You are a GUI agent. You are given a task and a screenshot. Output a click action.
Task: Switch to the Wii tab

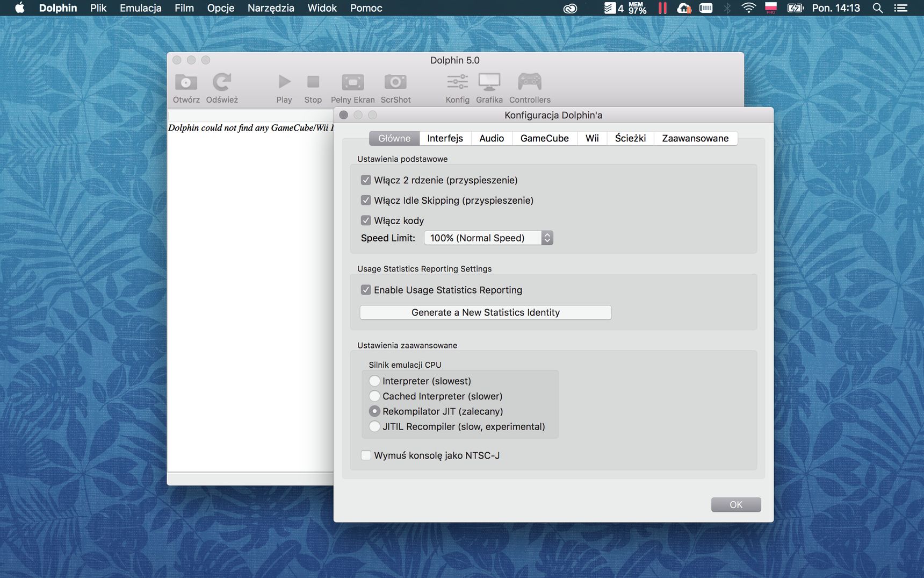pyautogui.click(x=592, y=138)
